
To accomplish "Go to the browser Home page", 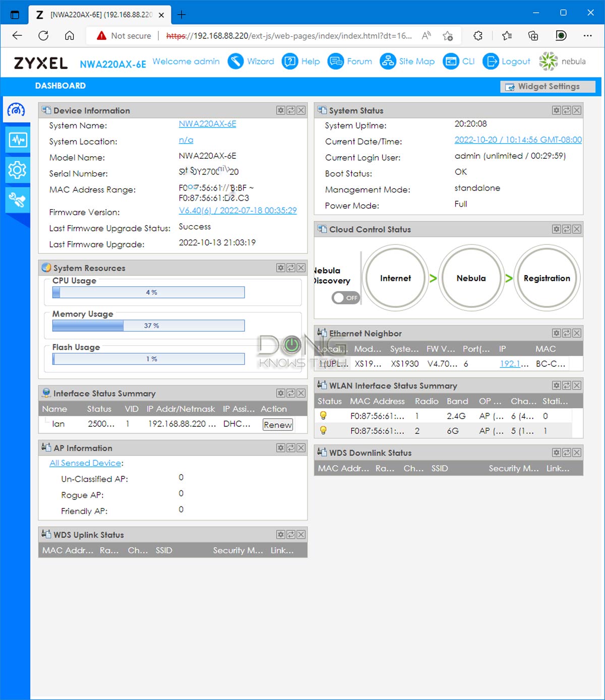I will click(70, 36).
